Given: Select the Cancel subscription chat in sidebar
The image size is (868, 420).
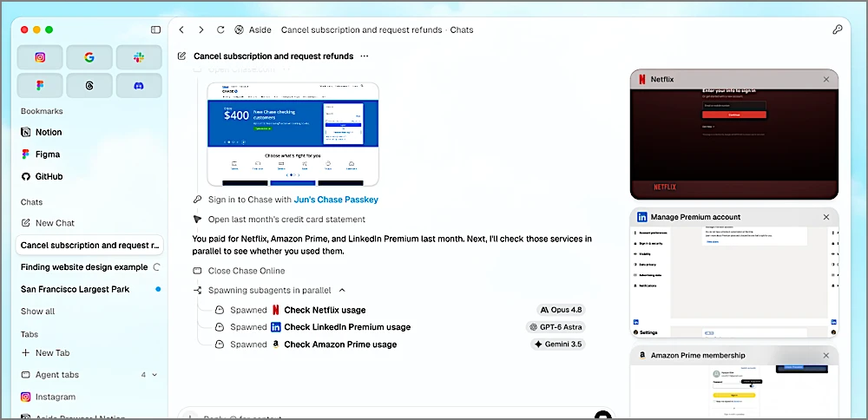Looking at the screenshot, I should click(89, 245).
